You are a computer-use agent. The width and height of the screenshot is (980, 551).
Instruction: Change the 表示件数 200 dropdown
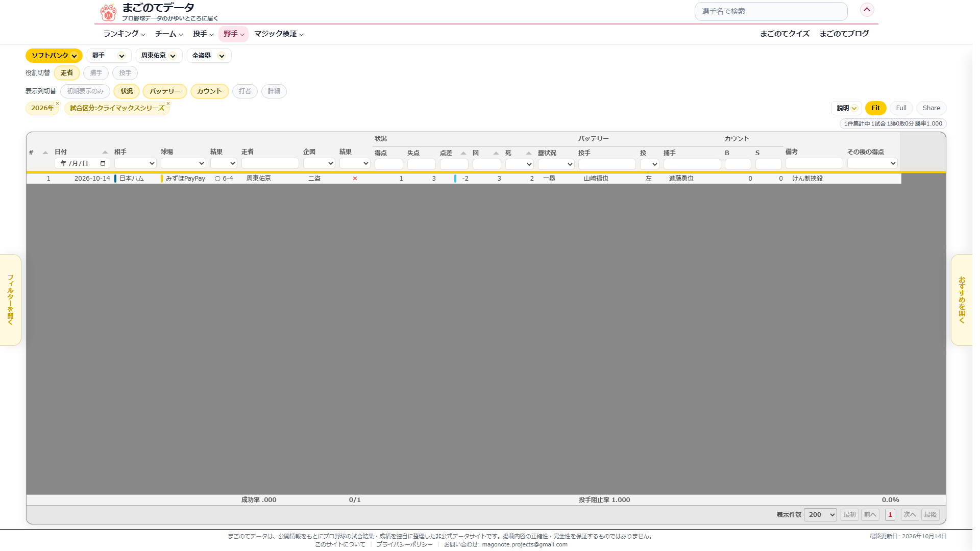tap(820, 515)
